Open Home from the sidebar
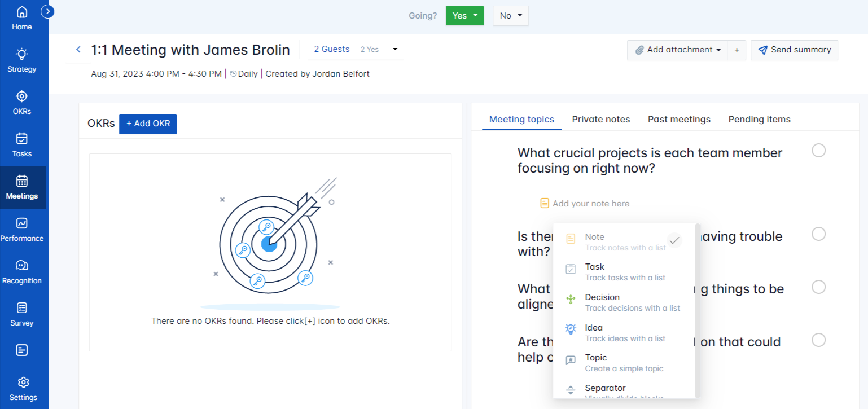 coord(22,18)
